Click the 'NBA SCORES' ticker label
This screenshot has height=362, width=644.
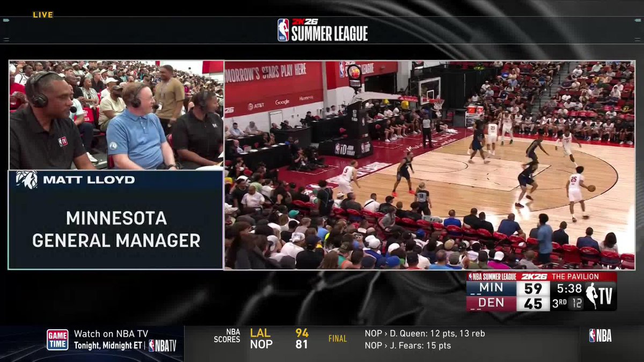tap(227, 336)
